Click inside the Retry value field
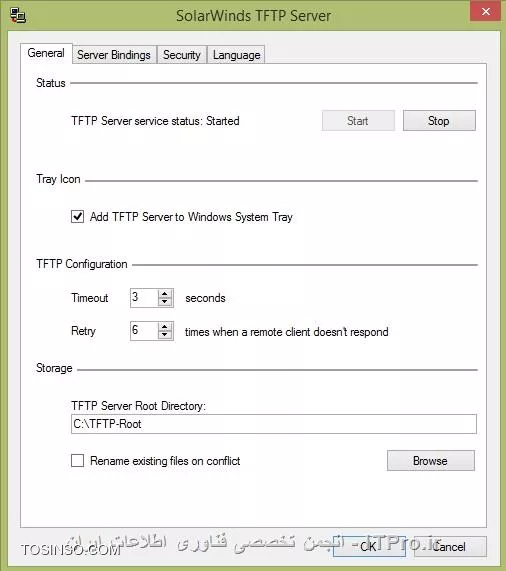This screenshot has height=571, width=506. (144, 331)
